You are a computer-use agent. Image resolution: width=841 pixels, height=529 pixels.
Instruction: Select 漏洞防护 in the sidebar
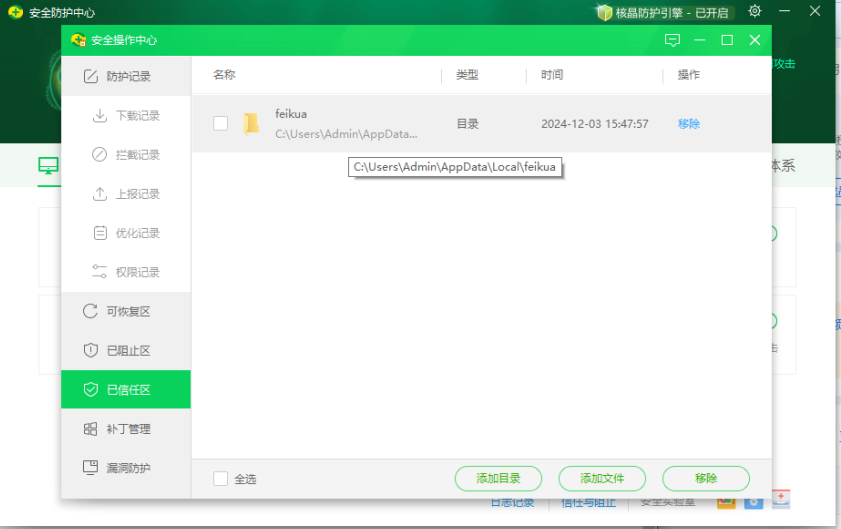pyautogui.click(x=126, y=468)
